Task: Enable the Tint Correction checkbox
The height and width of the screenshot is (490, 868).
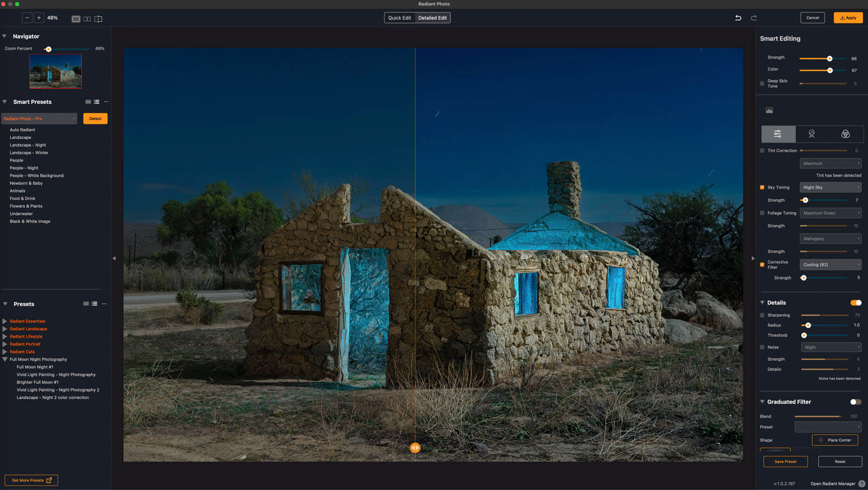Action: pos(762,151)
